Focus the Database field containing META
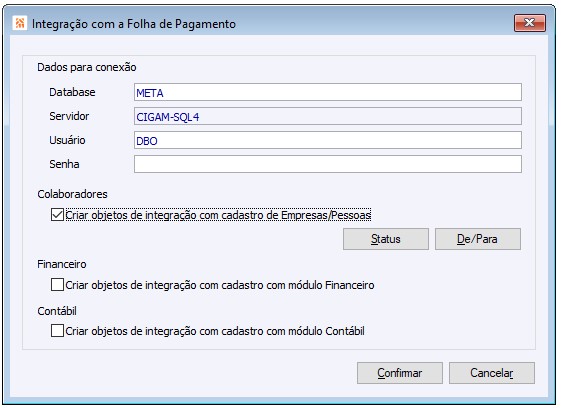 pyautogui.click(x=328, y=92)
